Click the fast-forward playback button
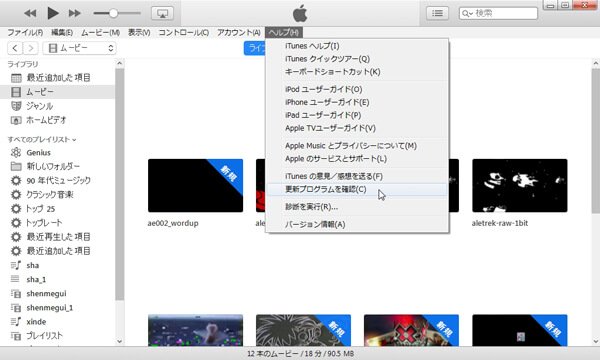This screenshot has width=600, height=360. (75, 13)
